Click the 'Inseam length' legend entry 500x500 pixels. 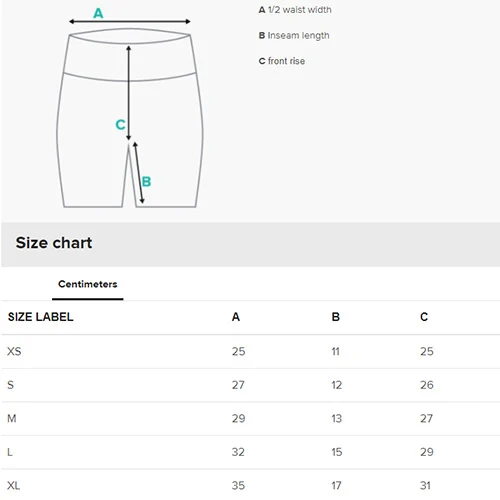tap(294, 36)
